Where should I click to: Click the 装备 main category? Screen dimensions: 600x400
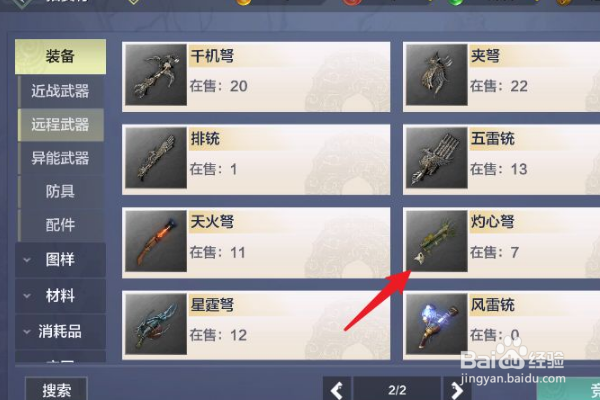click(60, 56)
